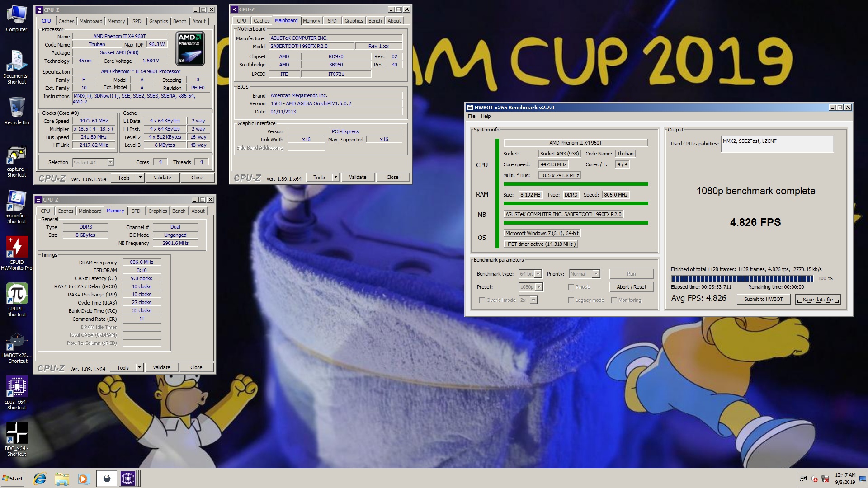Open Help menu in HWBOT x265
The width and height of the screenshot is (868, 488).
pyautogui.click(x=486, y=116)
